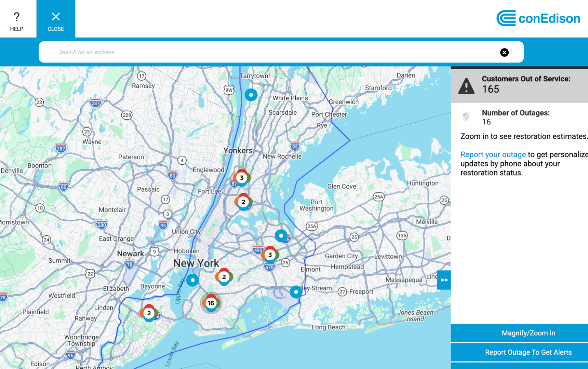Open the Report your outage link
Screen dimensions: 588x369
493,154
